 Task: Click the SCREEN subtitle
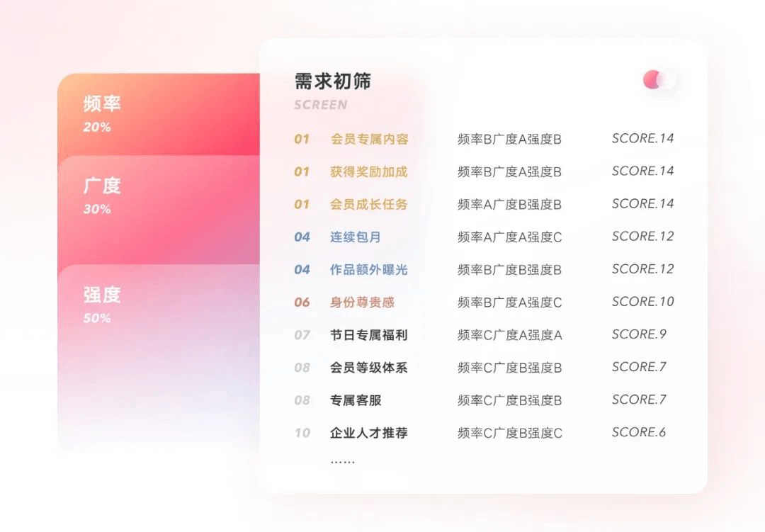click(321, 105)
